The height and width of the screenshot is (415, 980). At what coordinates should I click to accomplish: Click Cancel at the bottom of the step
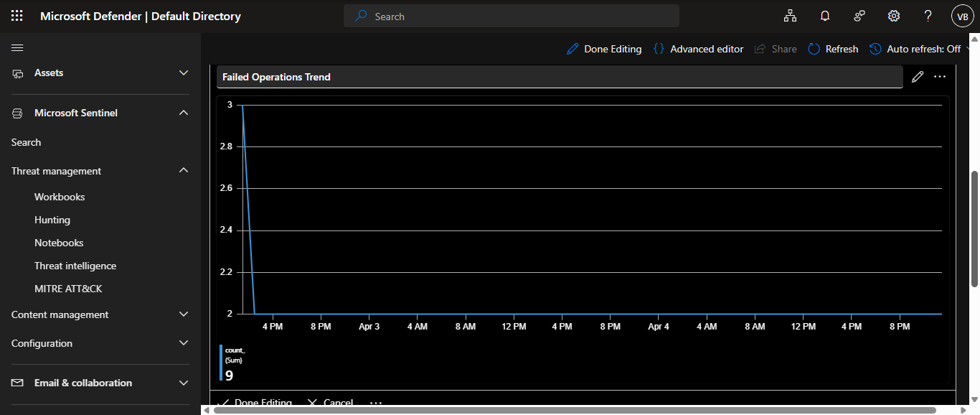point(330,404)
